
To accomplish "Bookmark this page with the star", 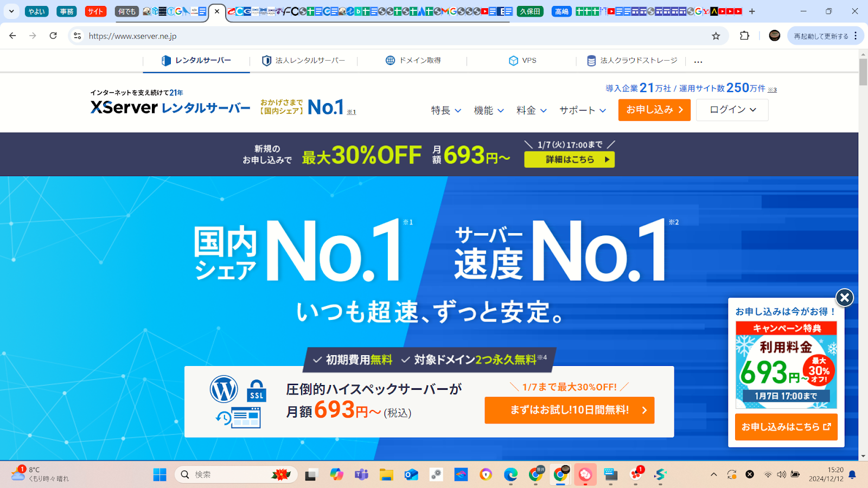I will coord(716,36).
